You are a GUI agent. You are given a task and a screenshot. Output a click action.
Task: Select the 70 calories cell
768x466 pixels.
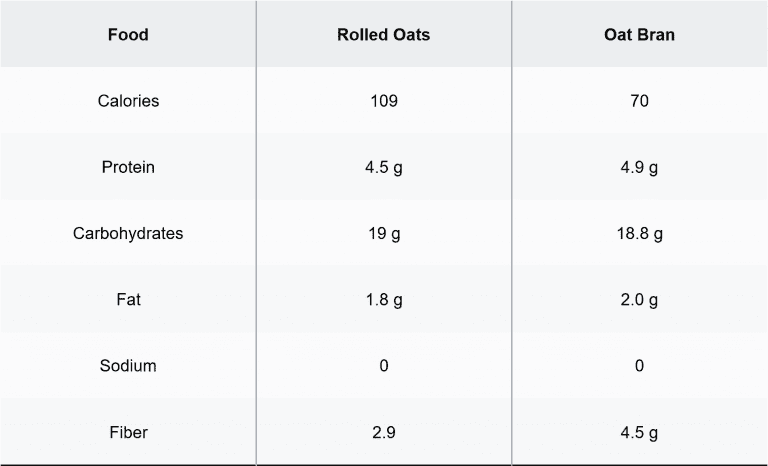[639, 101]
